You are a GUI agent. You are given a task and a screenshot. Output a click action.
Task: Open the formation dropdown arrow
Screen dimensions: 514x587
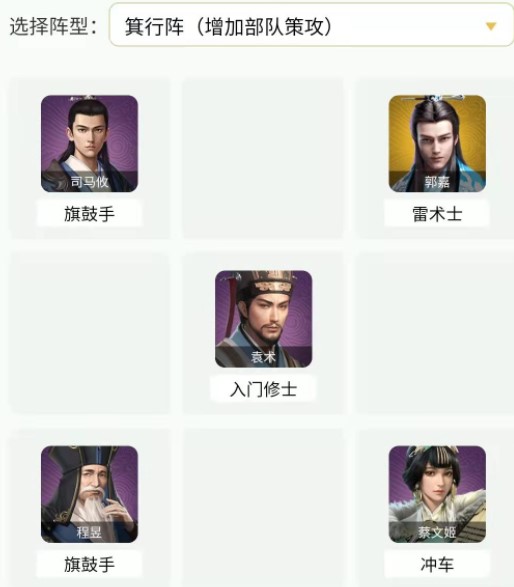(x=491, y=26)
